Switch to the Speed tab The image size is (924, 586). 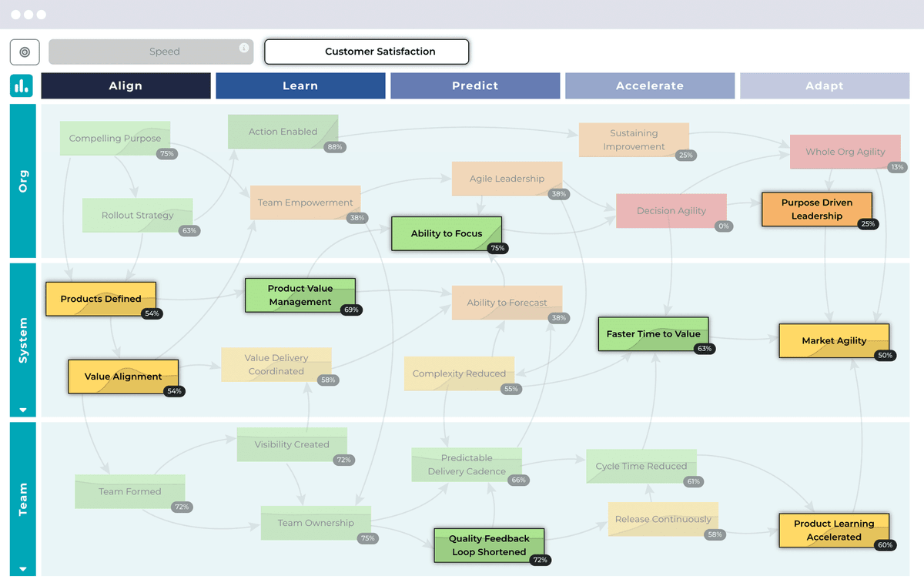click(165, 52)
